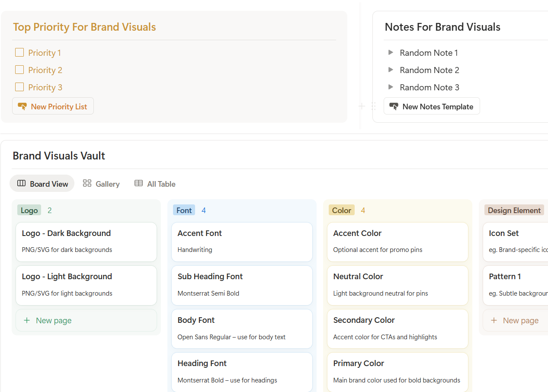Viewport: 548px width, 392px height.
Task: Expand Random Note 1
Action: (391, 52)
